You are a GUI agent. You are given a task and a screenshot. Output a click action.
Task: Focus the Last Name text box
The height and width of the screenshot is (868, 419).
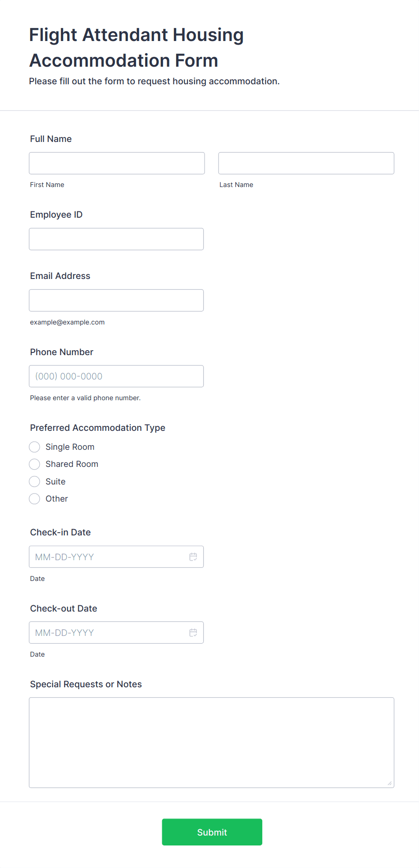306,163
